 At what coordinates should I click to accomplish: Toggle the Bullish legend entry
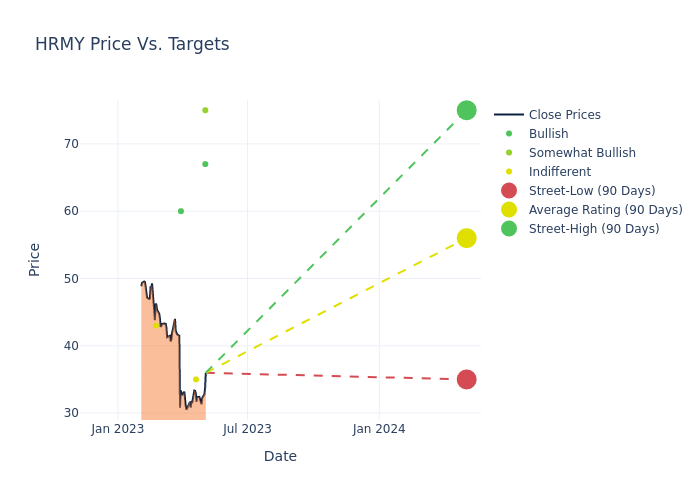(548, 134)
